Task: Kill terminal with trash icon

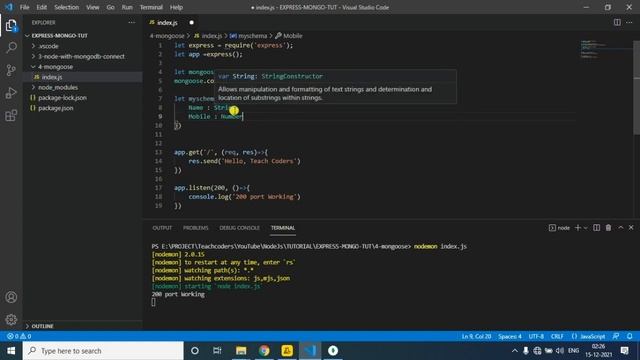Action: click(608, 228)
